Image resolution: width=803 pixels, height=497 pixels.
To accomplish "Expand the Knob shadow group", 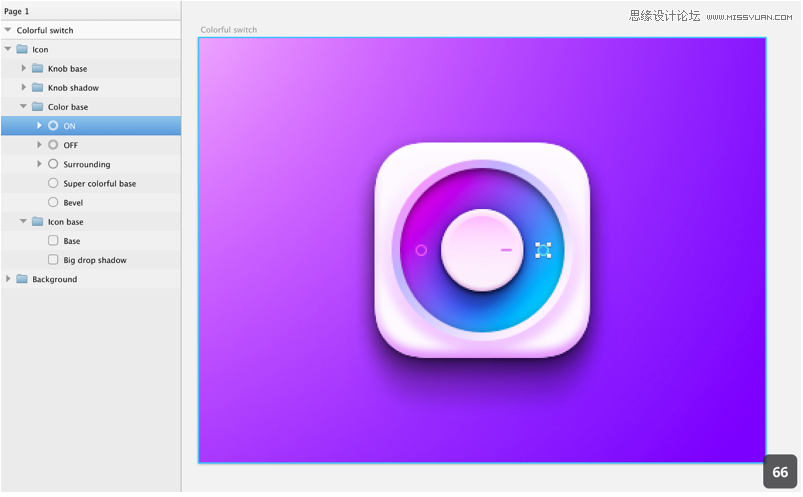I will (24, 87).
